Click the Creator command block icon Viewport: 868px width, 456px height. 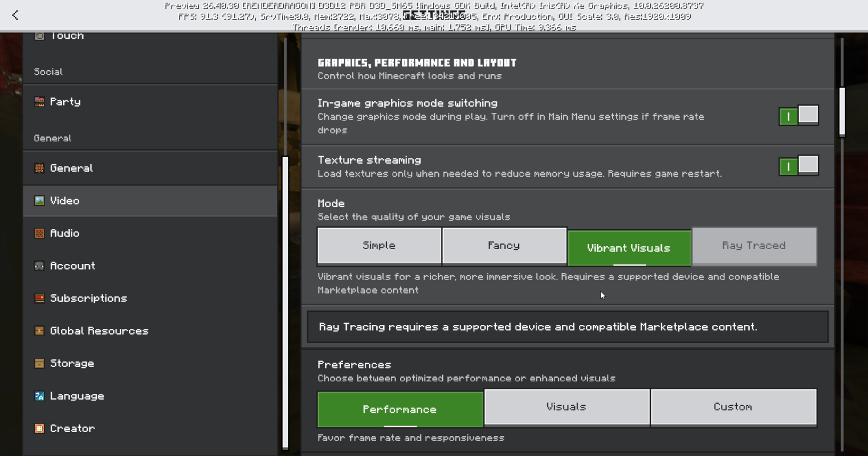(39, 428)
